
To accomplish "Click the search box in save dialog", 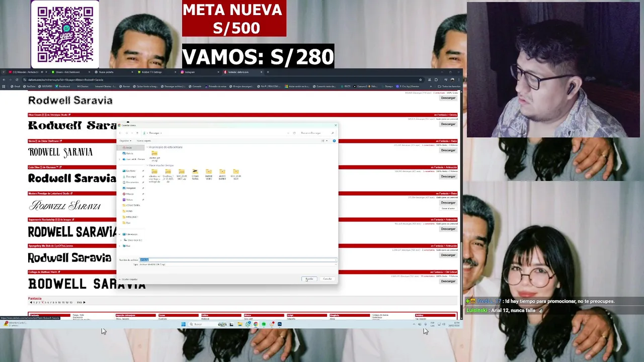I will point(317,133).
